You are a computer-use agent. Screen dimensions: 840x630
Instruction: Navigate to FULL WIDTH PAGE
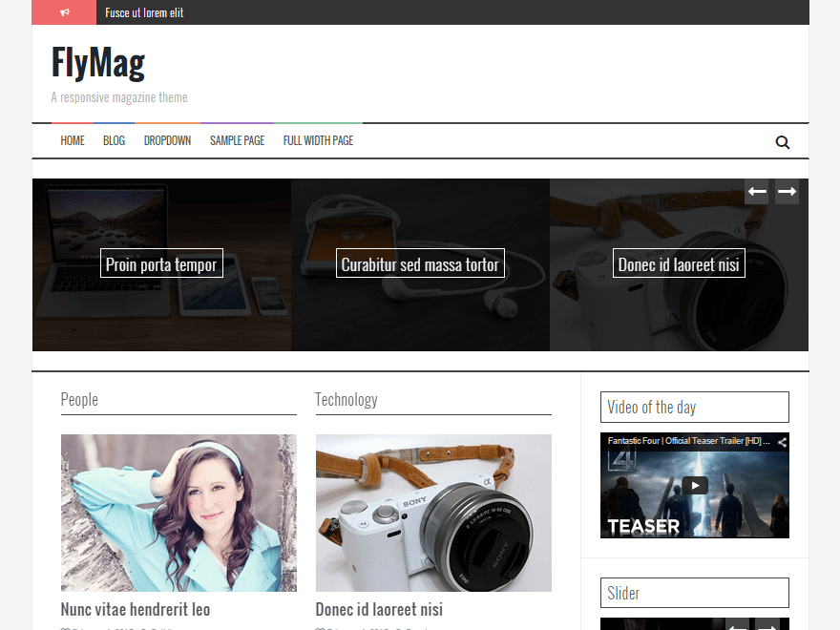pos(318,140)
